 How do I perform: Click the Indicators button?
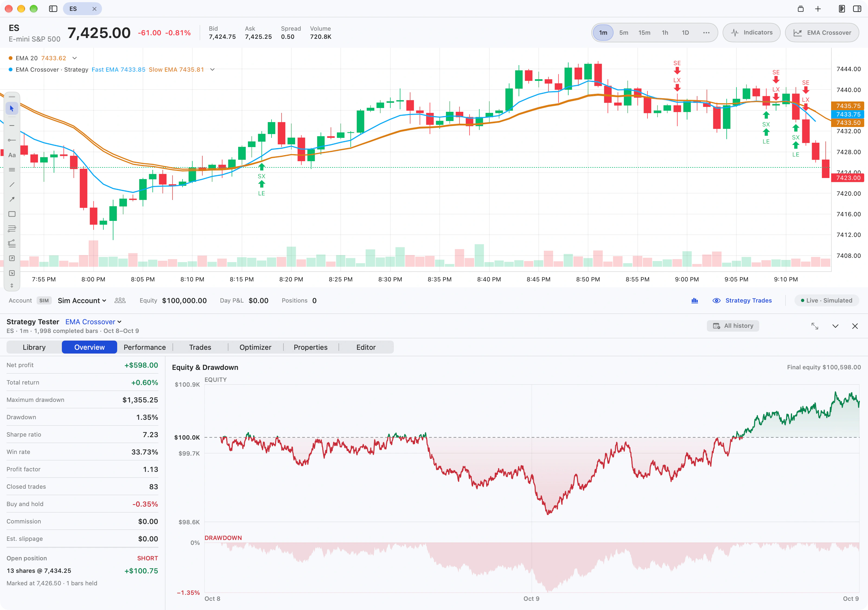point(752,33)
